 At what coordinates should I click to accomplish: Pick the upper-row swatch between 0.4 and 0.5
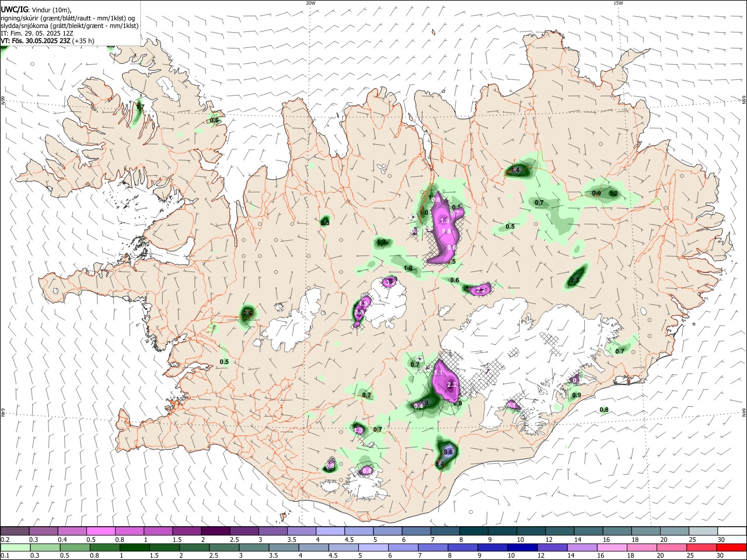tap(72, 531)
